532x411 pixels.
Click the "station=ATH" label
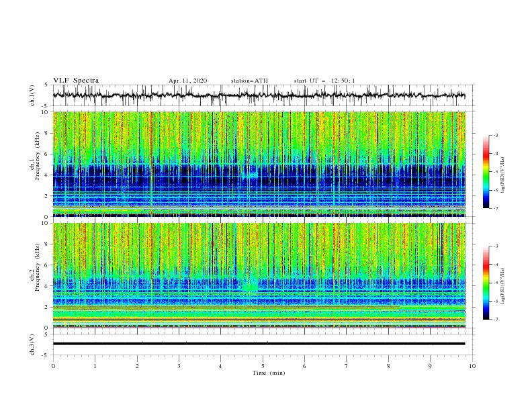coord(249,81)
